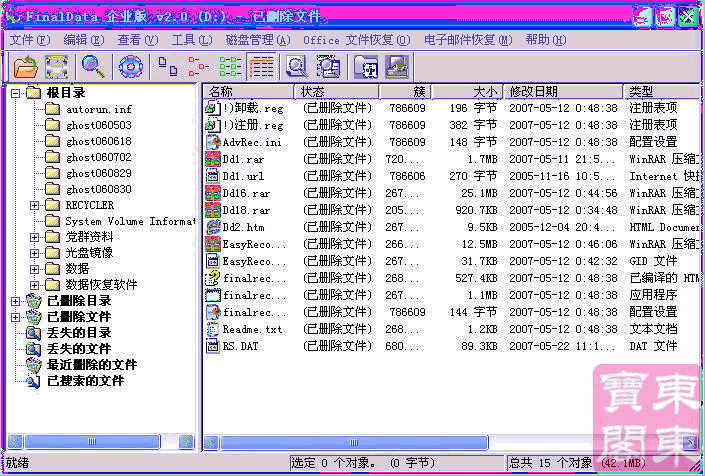Select the ghost060503 folder
This screenshot has height=476, width=705.
pos(99,125)
